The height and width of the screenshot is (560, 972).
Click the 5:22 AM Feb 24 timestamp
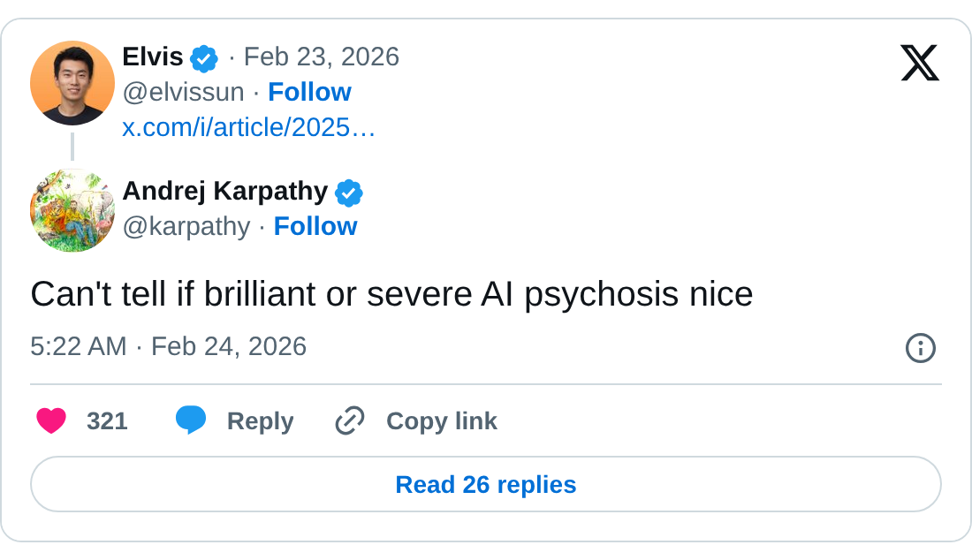coord(168,346)
